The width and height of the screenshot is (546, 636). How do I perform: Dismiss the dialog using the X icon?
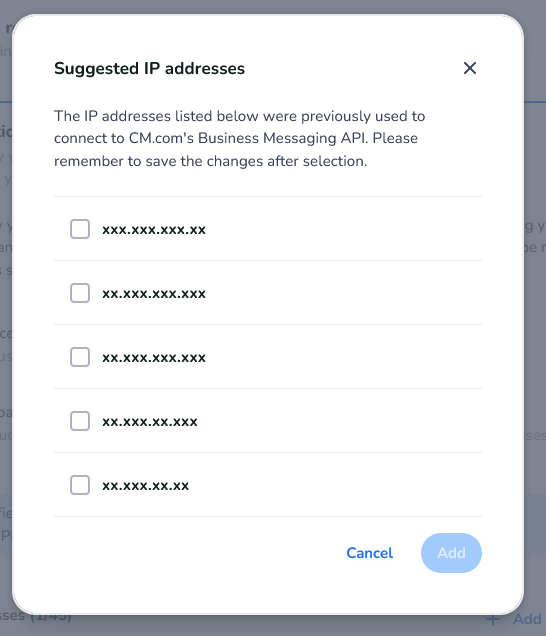point(470,68)
